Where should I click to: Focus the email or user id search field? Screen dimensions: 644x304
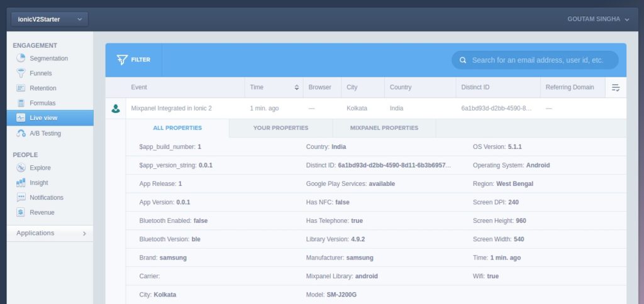pos(535,60)
